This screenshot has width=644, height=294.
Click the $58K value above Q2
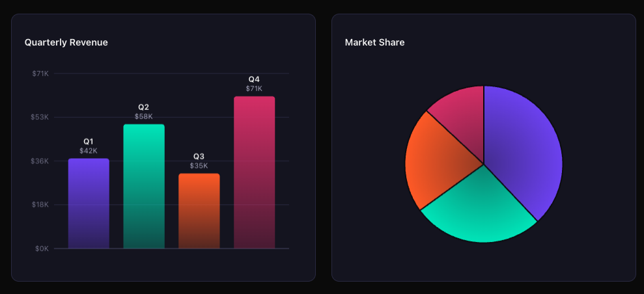point(144,116)
